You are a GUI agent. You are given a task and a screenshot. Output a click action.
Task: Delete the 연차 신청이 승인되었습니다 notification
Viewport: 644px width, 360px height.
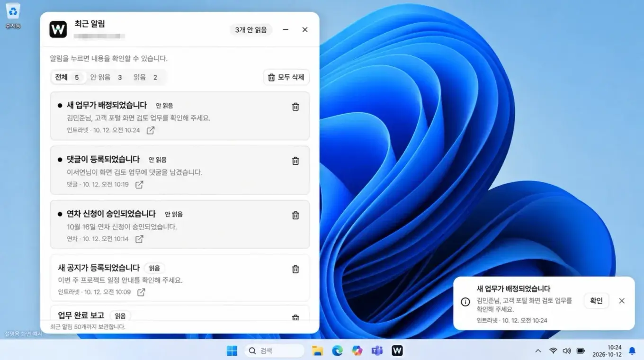click(x=295, y=215)
